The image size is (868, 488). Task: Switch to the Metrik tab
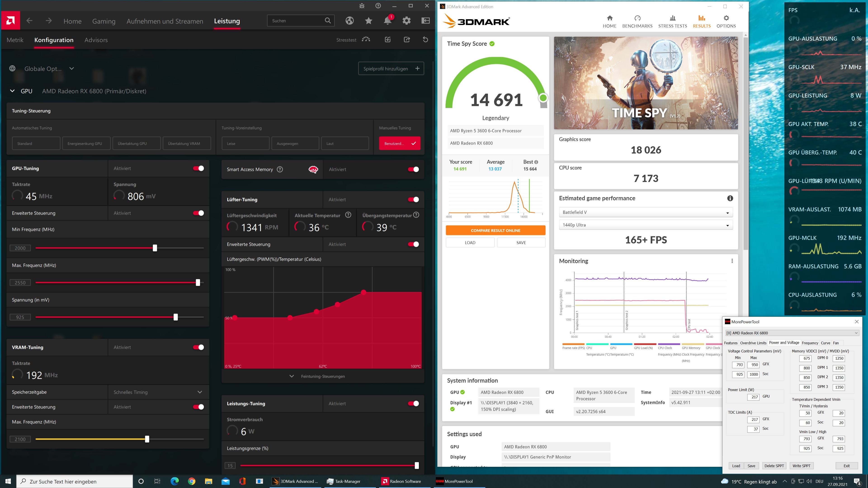click(15, 40)
